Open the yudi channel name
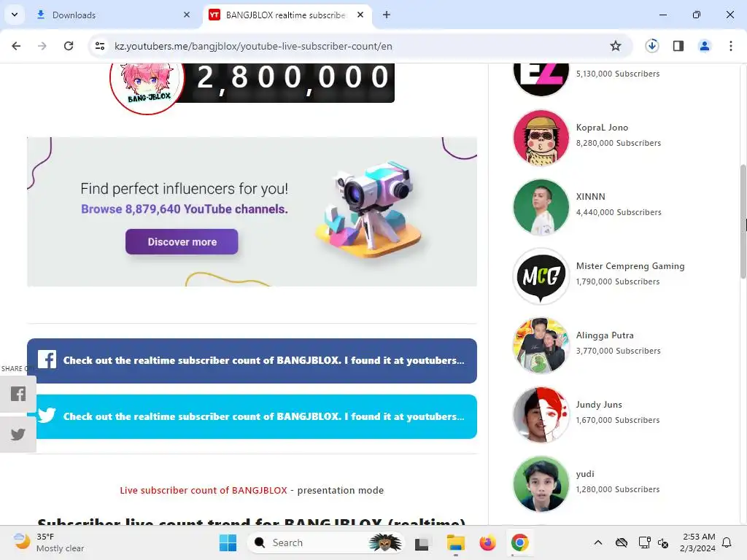Image resolution: width=747 pixels, height=560 pixels. click(585, 474)
